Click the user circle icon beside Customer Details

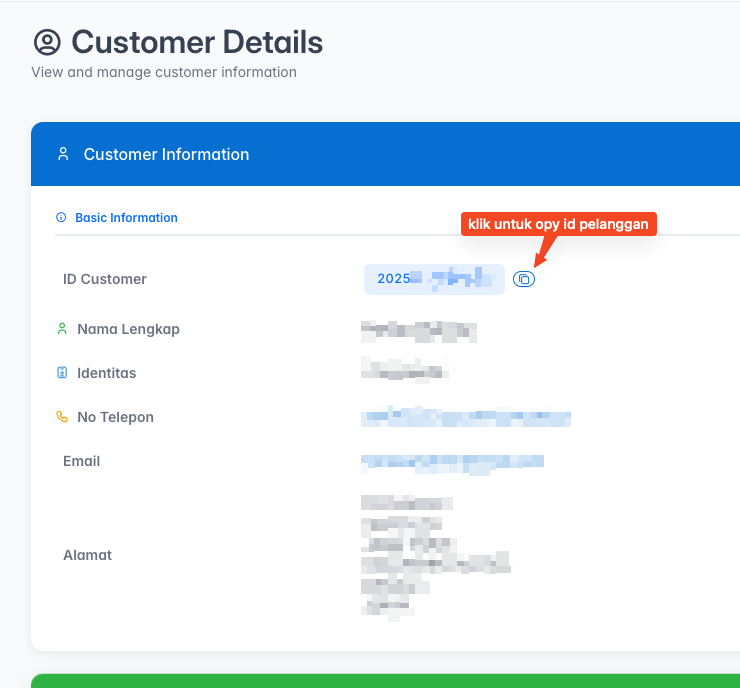[x=47, y=42]
